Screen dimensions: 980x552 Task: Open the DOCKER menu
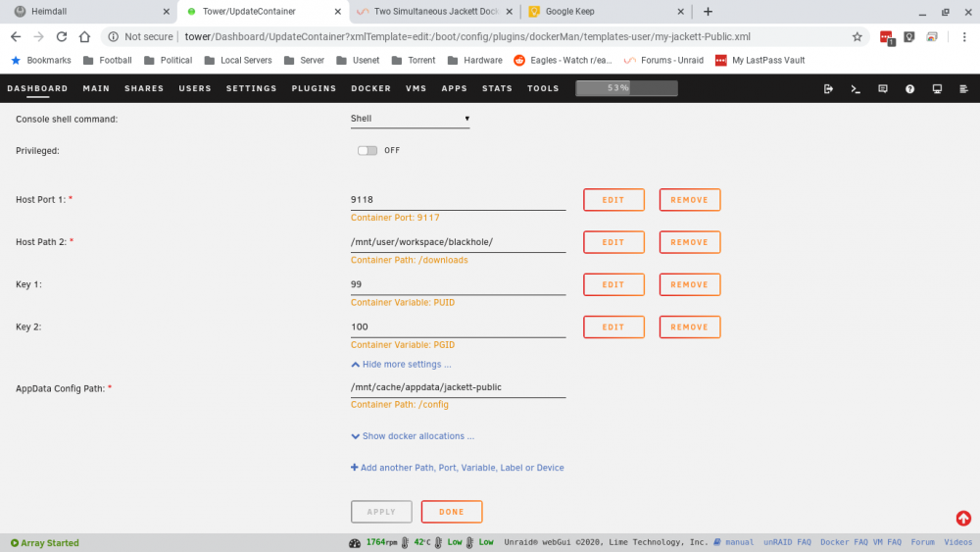point(370,89)
